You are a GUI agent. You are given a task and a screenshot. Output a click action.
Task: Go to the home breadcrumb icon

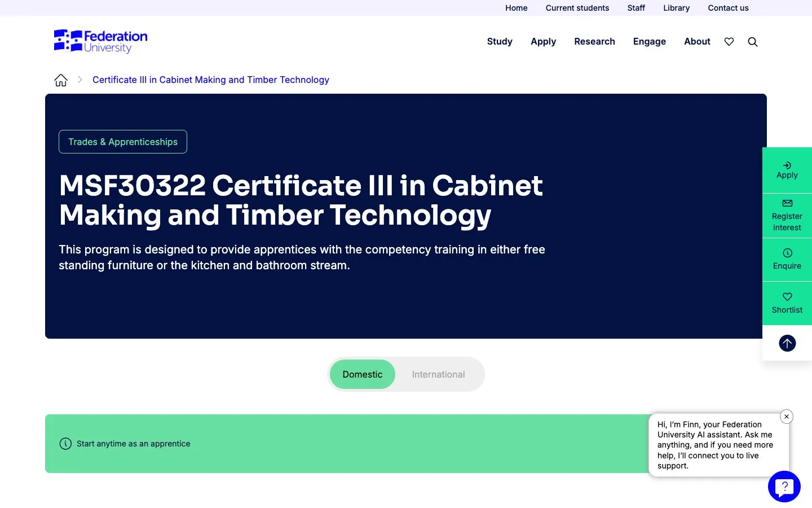point(61,80)
